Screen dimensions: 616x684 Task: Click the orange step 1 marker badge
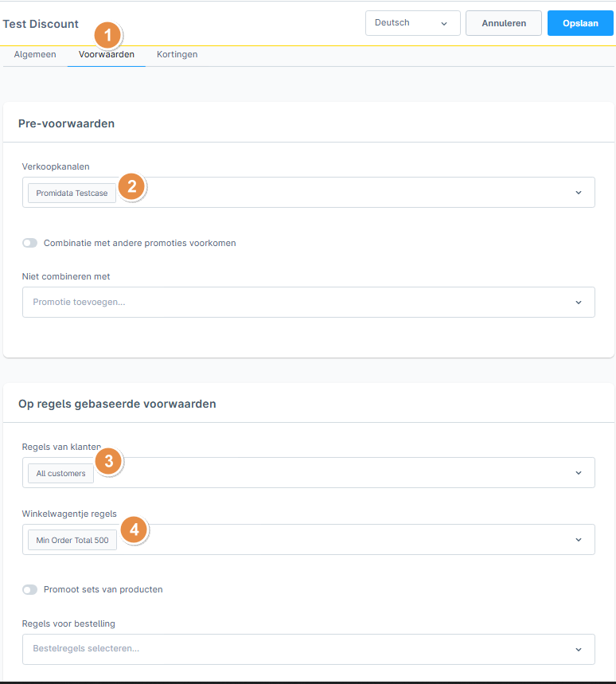(107, 35)
